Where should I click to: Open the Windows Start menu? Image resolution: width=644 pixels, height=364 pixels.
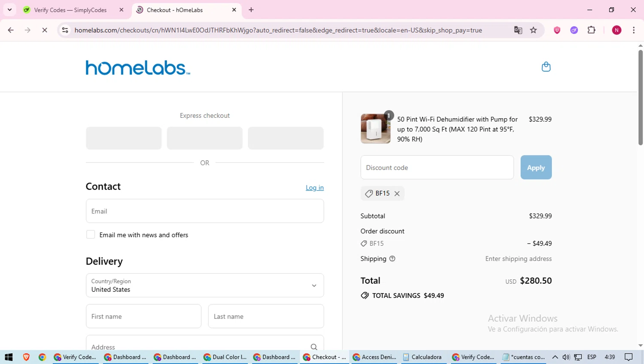click(9, 357)
